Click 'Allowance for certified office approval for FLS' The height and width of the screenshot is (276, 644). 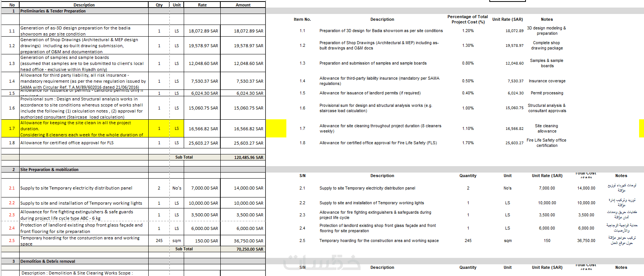[67, 143]
